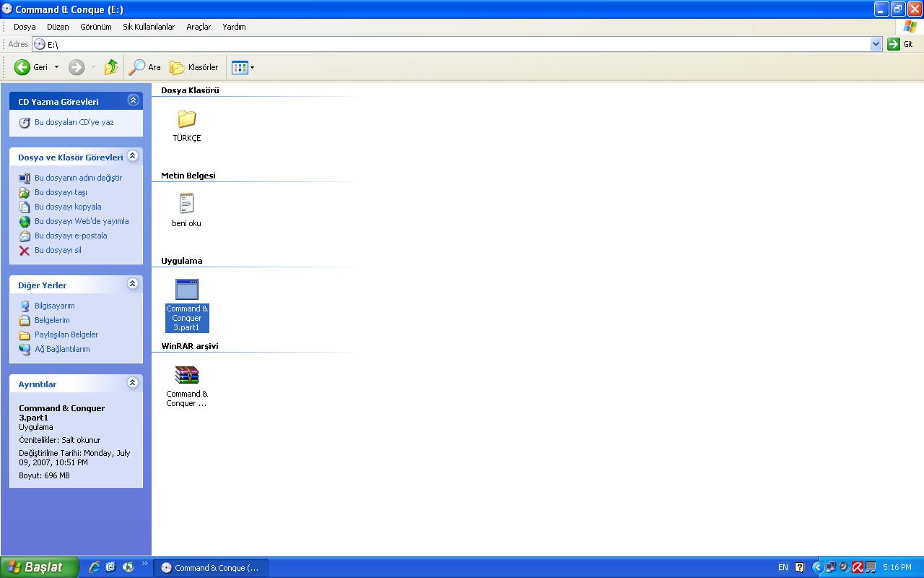
Task: Expand hidden tray icons arrow
Action: pos(817,568)
